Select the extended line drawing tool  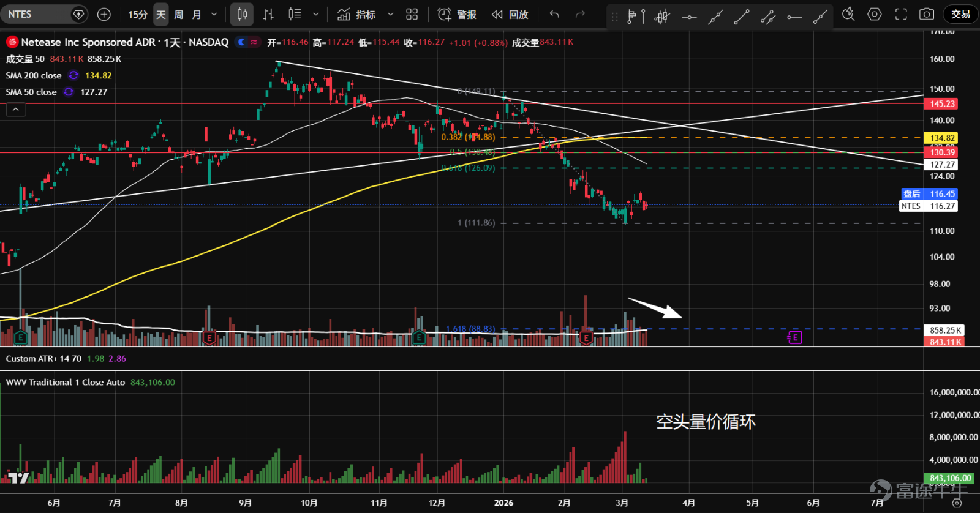tap(715, 17)
